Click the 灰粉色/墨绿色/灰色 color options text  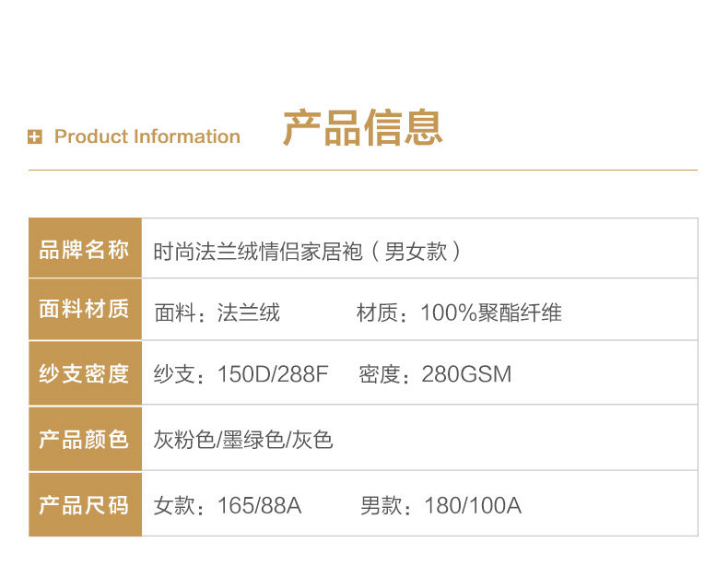243,440
